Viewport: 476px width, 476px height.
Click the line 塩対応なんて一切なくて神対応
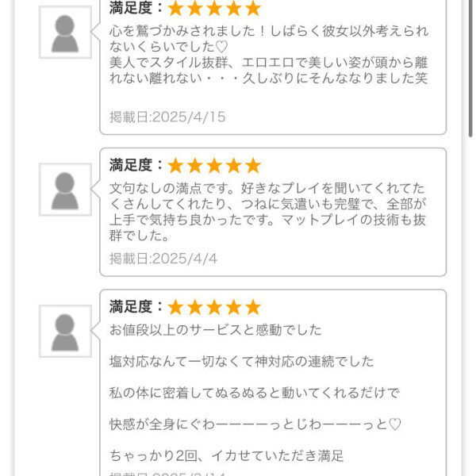click(241, 362)
